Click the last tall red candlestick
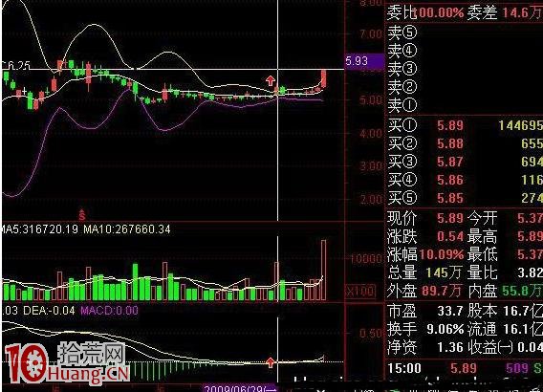The image size is (543, 392). click(323, 78)
